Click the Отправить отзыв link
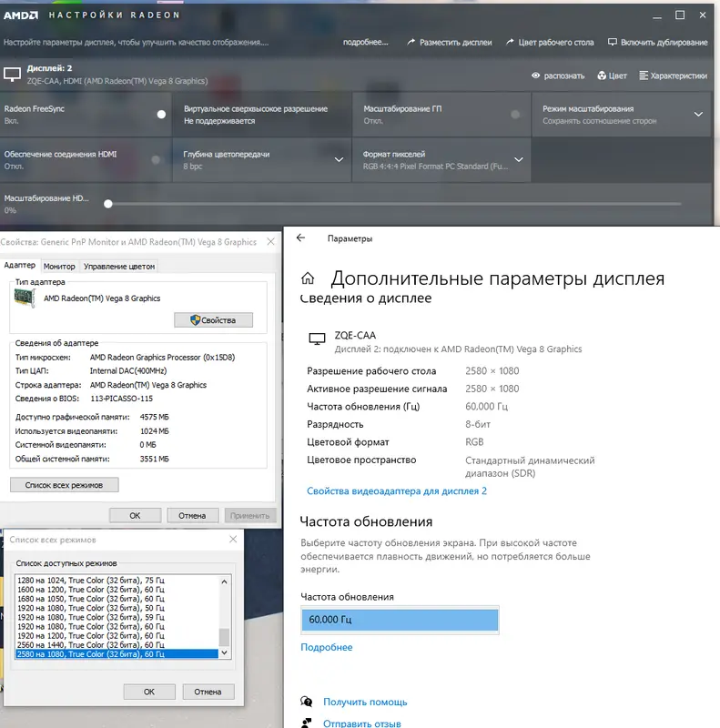This screenshot has height=728, width=720. 362,723
